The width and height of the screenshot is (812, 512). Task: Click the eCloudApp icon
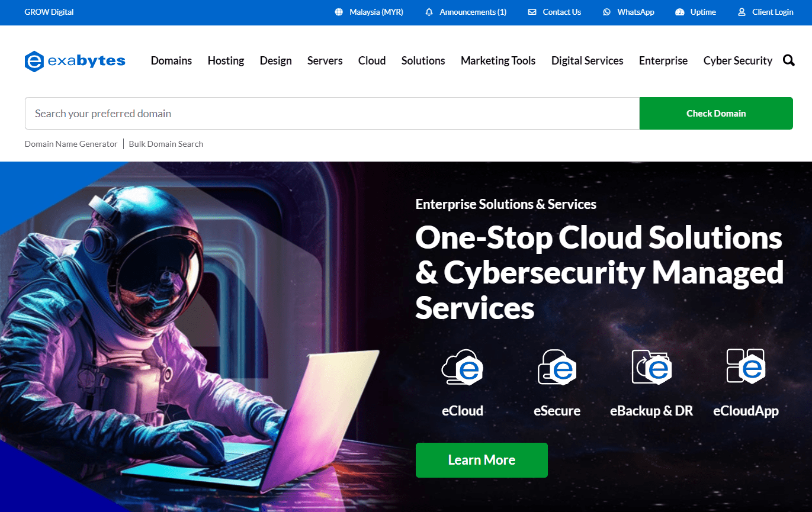(x=746, y=366)
